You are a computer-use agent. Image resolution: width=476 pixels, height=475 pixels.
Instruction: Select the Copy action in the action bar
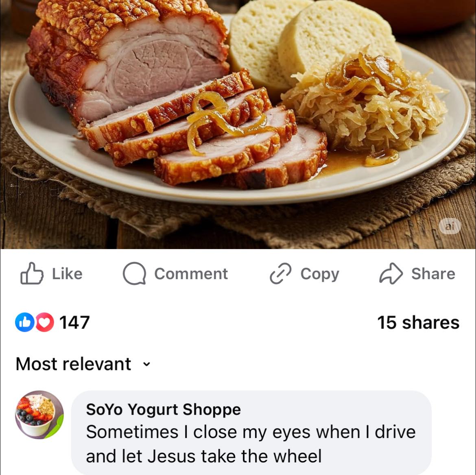[x=304, y=274]
